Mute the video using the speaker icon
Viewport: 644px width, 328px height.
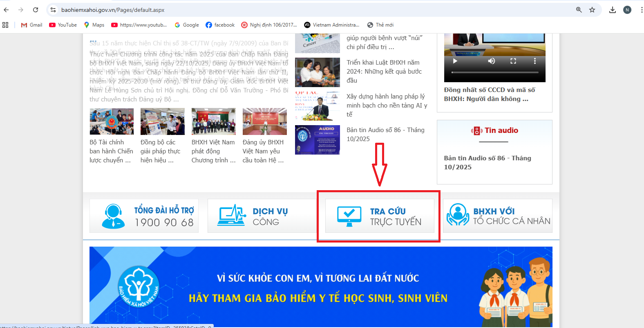tap(492, 61)
